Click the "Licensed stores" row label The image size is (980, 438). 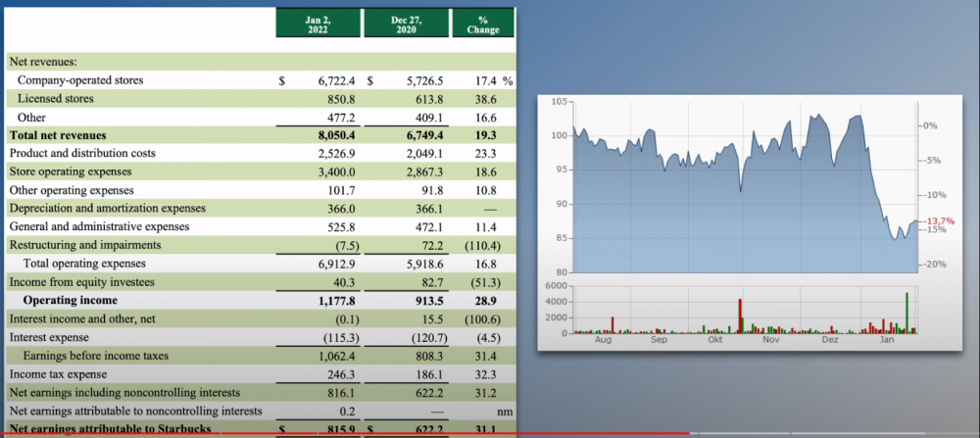56,99
